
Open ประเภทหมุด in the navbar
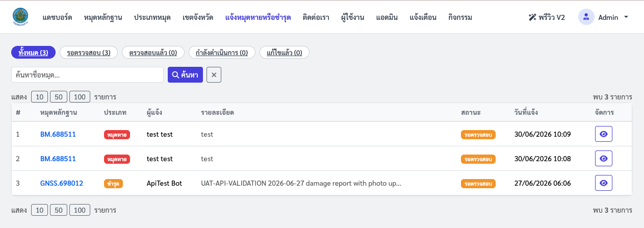153,17
